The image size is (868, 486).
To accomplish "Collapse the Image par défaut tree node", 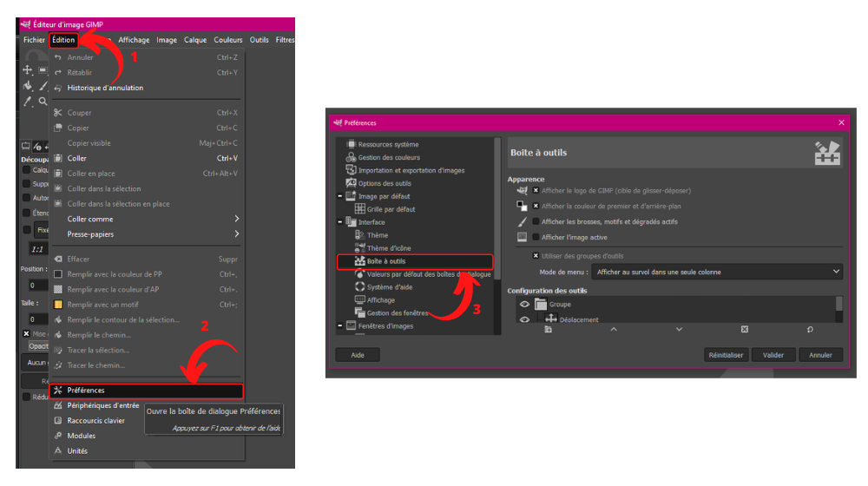I will (x=340, y=196).
